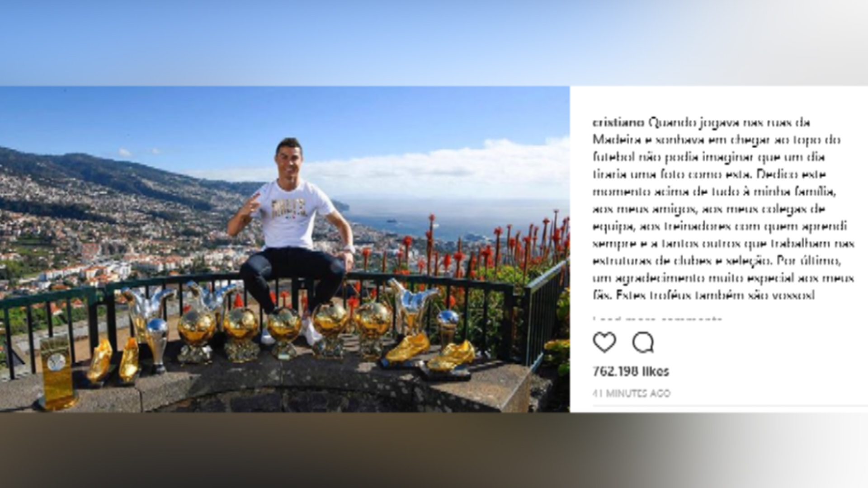The height and width of the screenshot is (488, 868).
Task: Open comments via speech bubble icon
Action: point(643,343)
